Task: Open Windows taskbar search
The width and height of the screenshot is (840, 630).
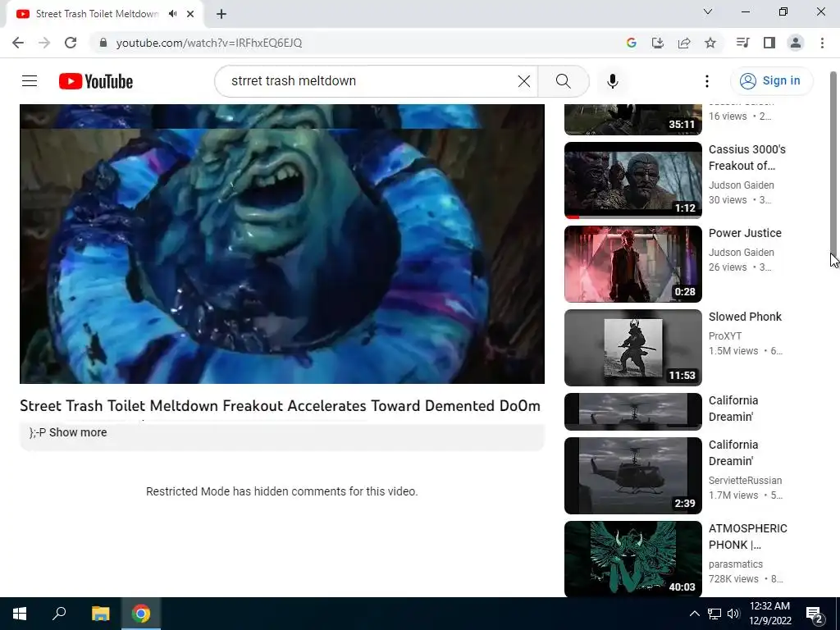Action: (x=59, y=614)
